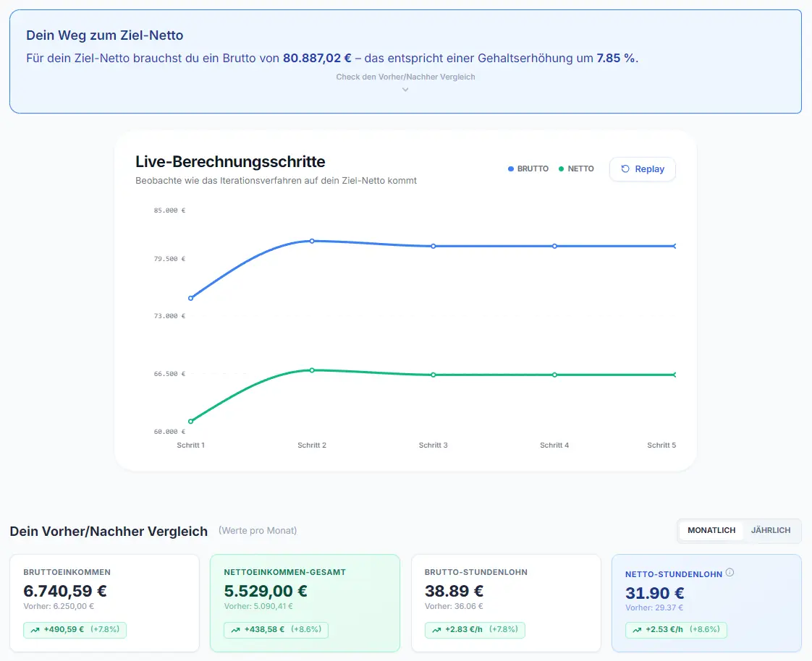Click the trend arrow in the +2.53 €/h badge
This screenshot has width=812, height=661.
pos(637,630)
